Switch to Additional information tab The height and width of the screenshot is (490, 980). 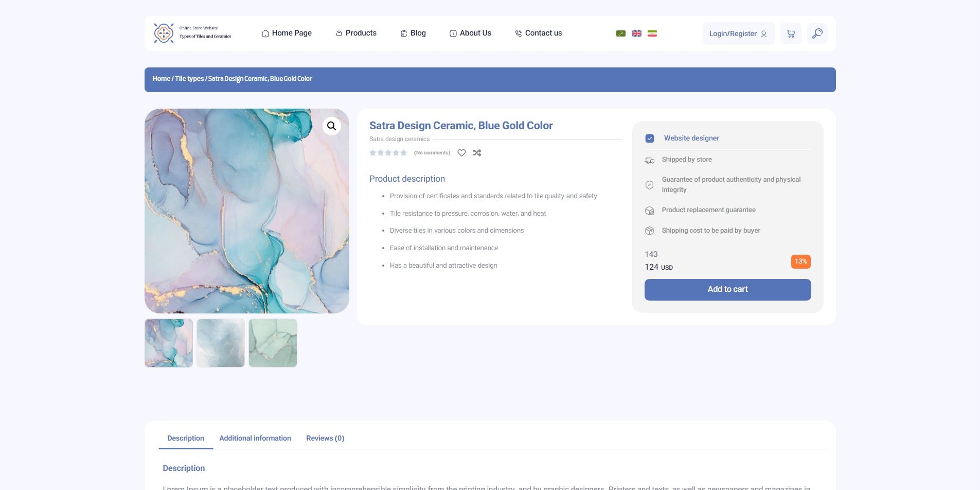point(255,438)
